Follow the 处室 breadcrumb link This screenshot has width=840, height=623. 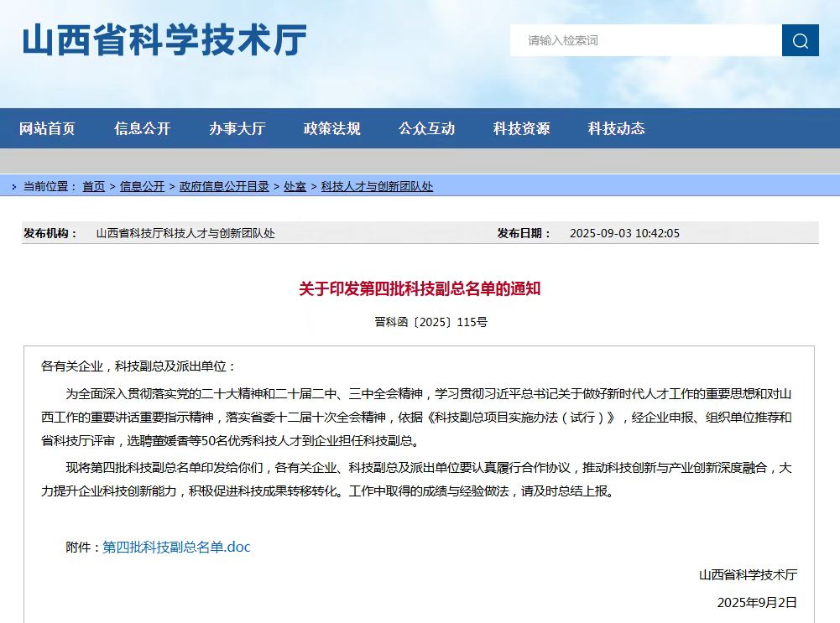click(x=295, y=187)
